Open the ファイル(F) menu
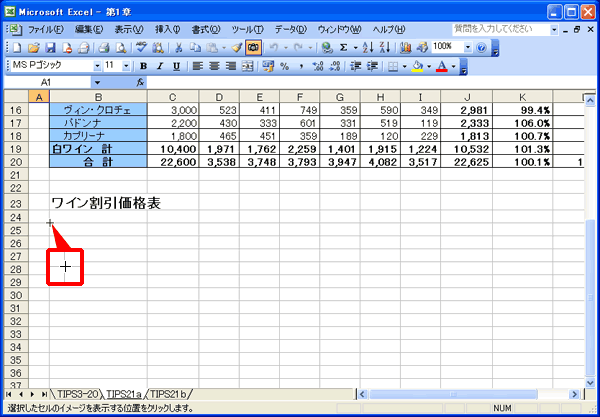Viewport: 600px width, 417px height. [x=46, y=29]
